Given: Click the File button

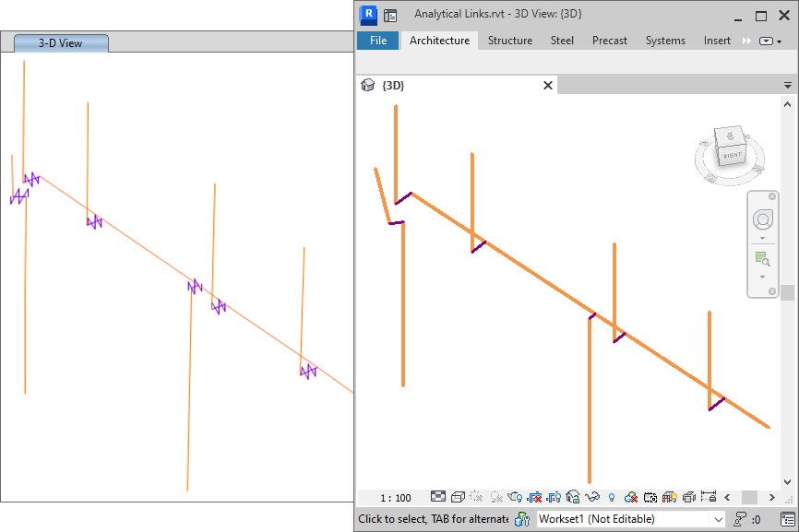Looking at the screenshot, I should (378, 41).
